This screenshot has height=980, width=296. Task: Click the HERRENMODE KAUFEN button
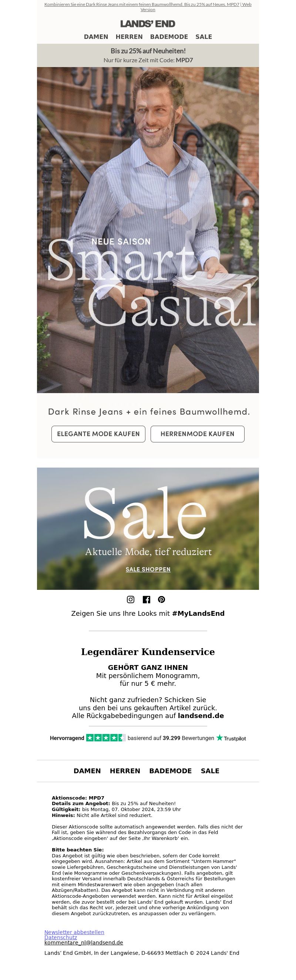point(198,434)
